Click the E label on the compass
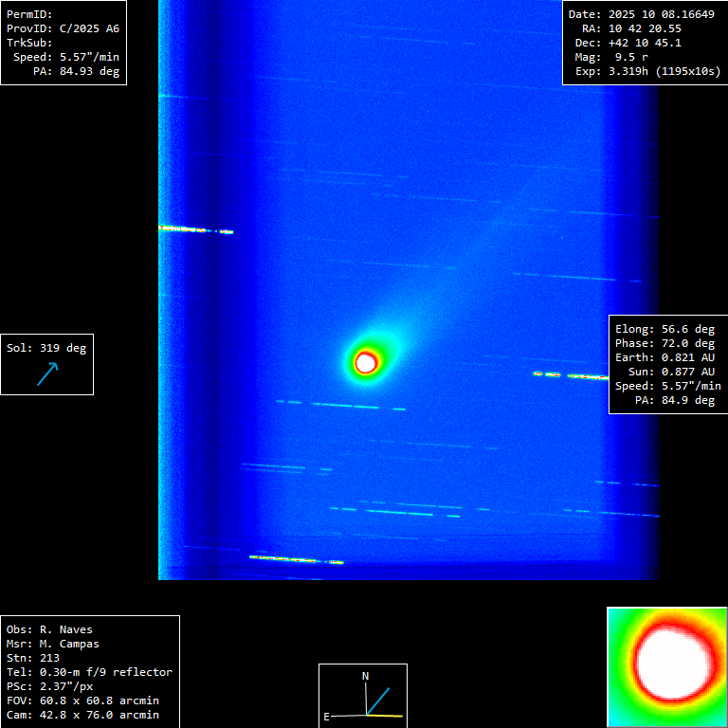Screen dimensions: 728x728 click(327, 717)
